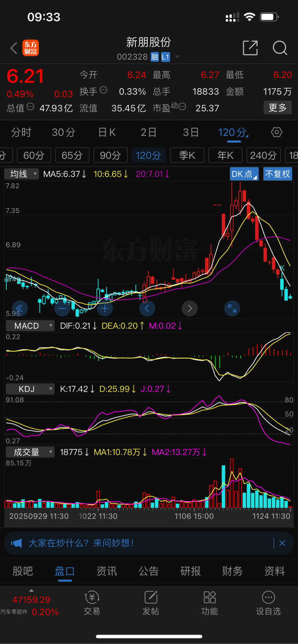Switch to 日K chart tab

coord(107,133)
